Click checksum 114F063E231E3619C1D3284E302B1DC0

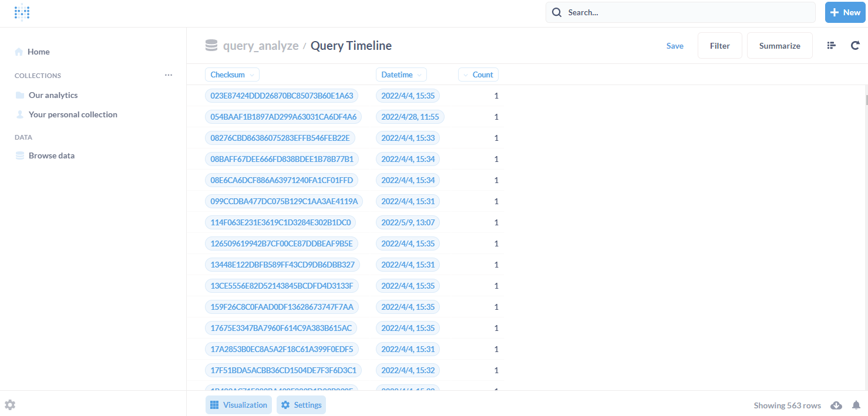click(281, 222)
